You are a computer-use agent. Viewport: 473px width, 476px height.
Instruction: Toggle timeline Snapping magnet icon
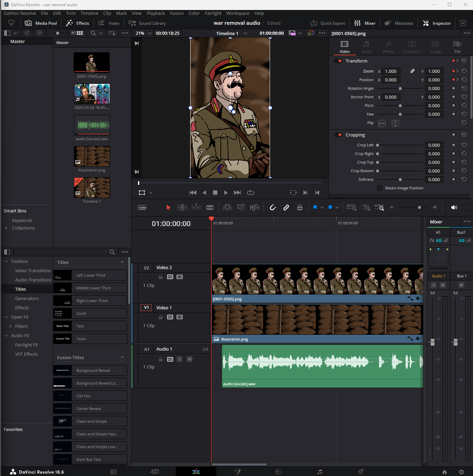tap(273, 207)
